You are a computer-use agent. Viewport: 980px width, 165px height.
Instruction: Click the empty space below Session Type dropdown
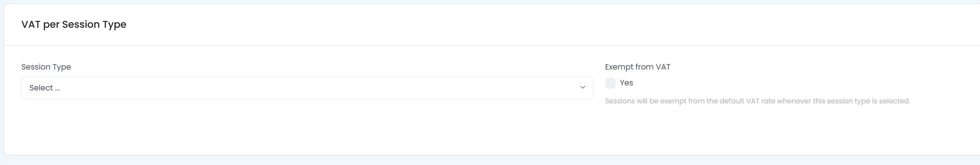tap(307, 126)
